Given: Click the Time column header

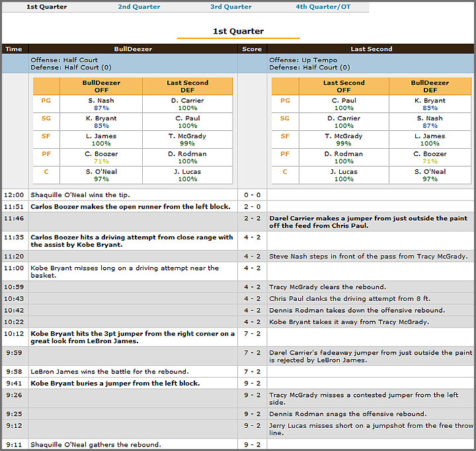Looking at the screenshot, I should 13,49.
